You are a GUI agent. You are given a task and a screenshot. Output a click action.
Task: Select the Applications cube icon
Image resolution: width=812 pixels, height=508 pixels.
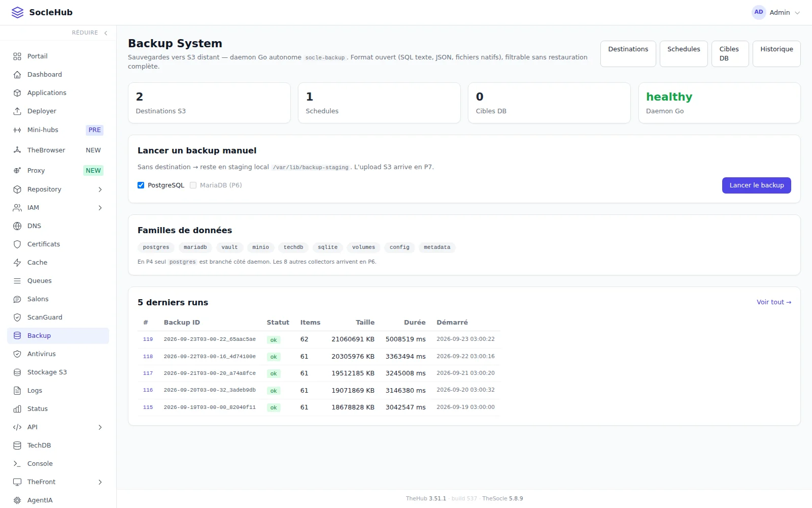tap(17, 93)
